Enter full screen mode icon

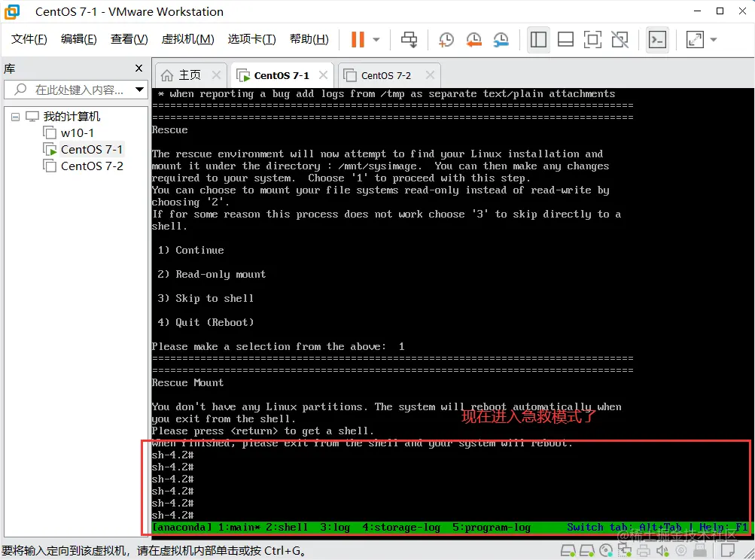(592, 39)
